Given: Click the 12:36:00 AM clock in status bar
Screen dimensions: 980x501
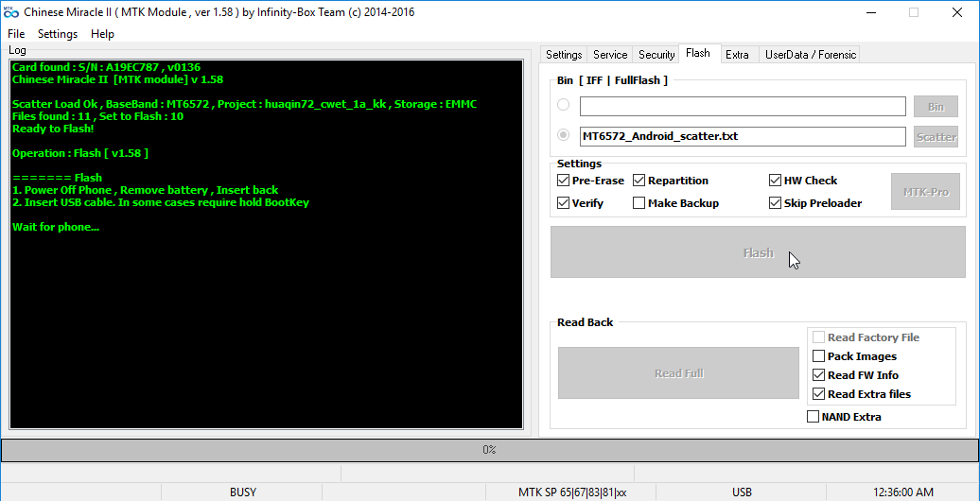Looking at the screenshot, I should pyautogui.click(x=901, y=492).
